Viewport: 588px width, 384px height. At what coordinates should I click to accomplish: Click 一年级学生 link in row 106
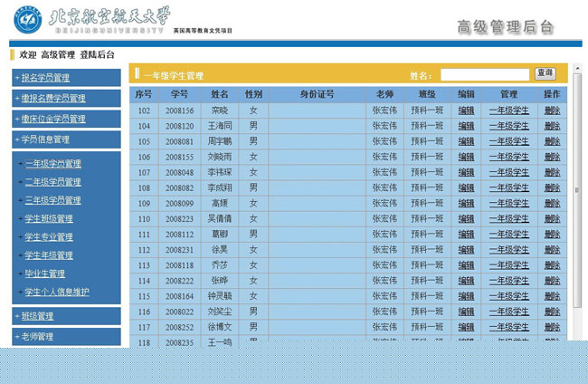pos(508,157)
